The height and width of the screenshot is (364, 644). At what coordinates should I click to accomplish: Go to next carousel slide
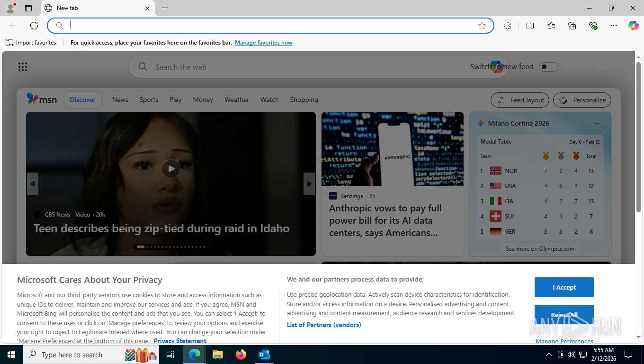click(309, 184)
